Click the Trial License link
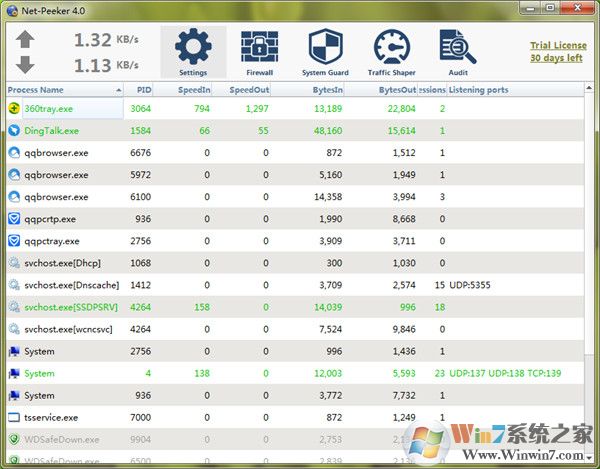 click(x=556, y=45)
